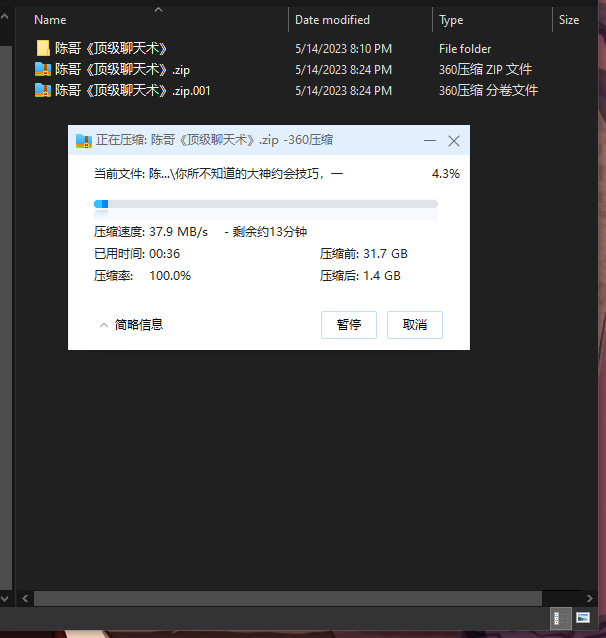The width and height of the screenshot is (606, 638).
Task: Sort files by Type column header
Action: click(x=451, y=20)
